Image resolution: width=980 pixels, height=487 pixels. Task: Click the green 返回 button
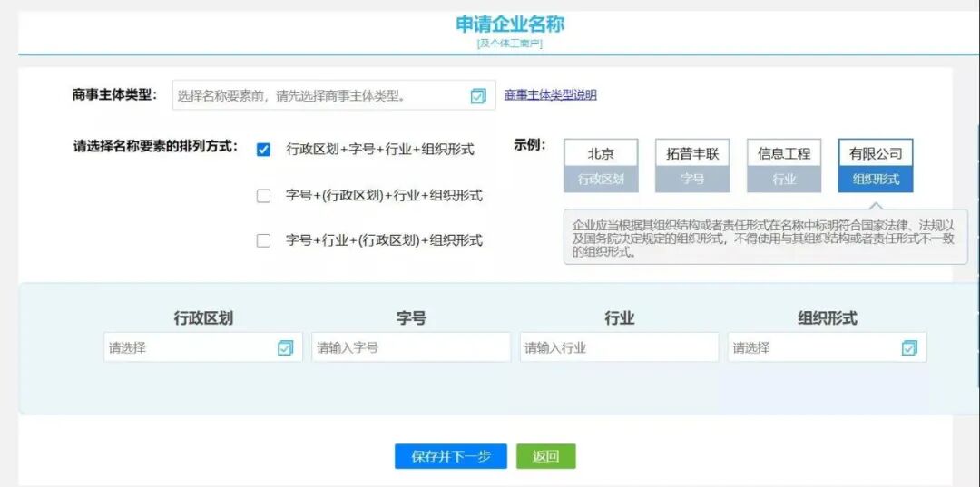point(545,456)
